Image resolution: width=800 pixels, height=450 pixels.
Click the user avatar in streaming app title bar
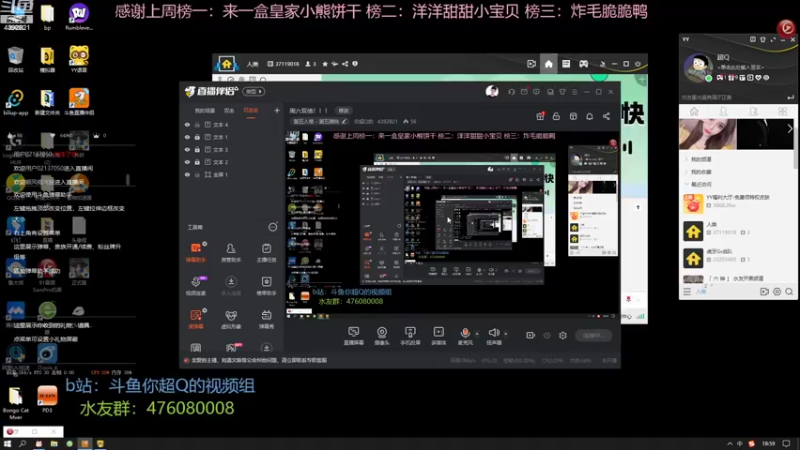coord(492,91)
